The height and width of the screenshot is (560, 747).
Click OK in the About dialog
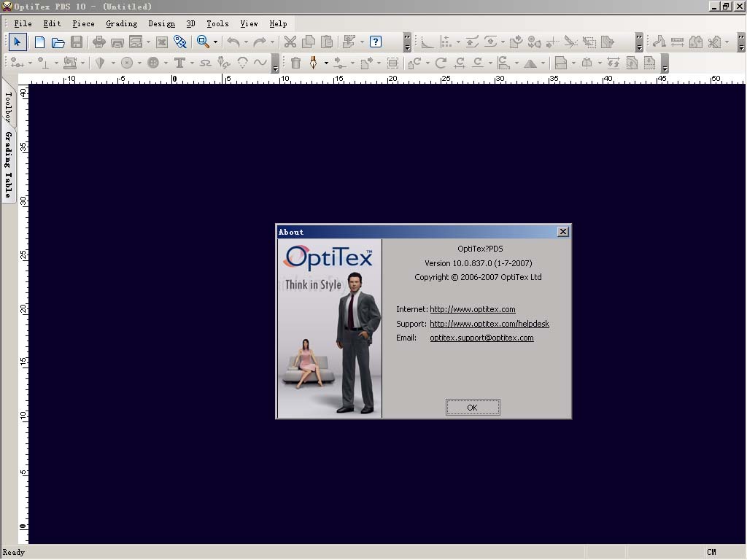coord(473,408)
